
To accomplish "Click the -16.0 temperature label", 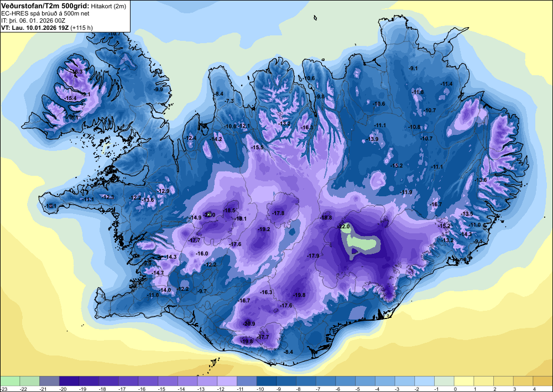I will pyautogui.click(x=202, y=253).
